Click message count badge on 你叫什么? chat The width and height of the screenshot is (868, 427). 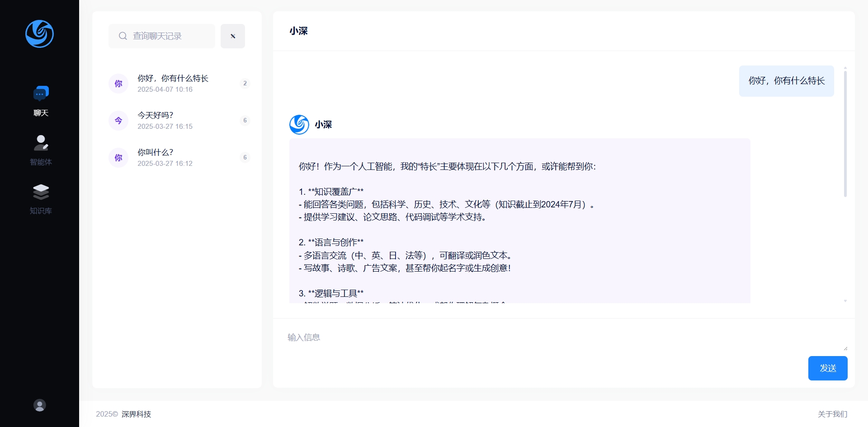(245, 157)
